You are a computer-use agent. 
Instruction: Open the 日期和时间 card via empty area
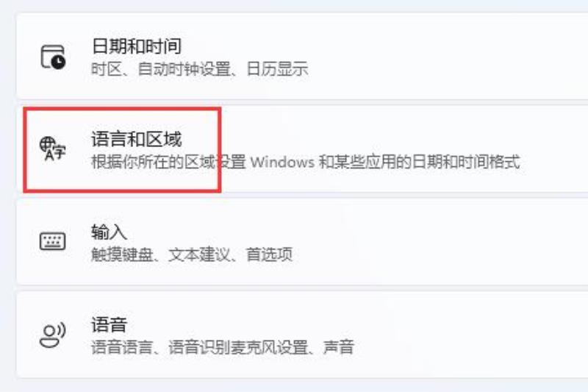coord(450,57)
